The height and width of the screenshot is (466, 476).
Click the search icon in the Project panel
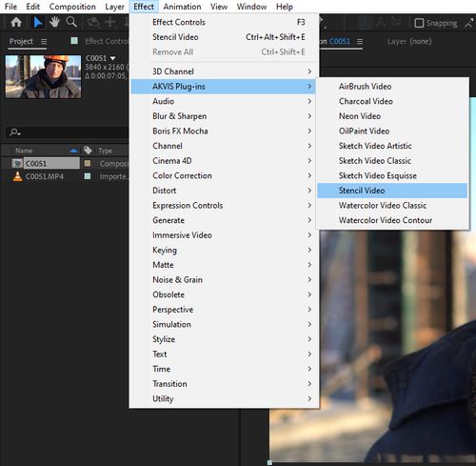pos(14,132)
